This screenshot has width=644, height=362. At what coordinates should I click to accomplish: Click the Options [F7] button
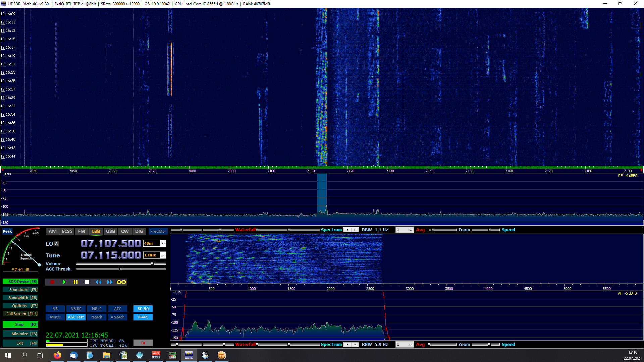20,306
